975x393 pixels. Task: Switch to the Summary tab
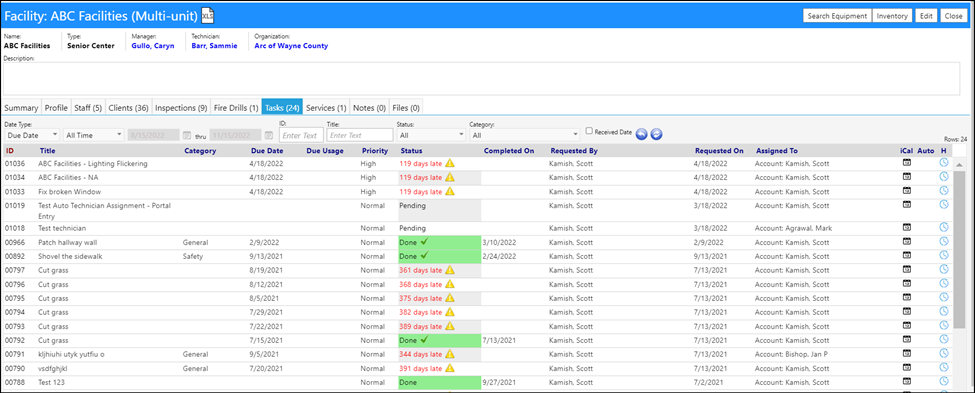pyautogui.click(x=21, y=108)
